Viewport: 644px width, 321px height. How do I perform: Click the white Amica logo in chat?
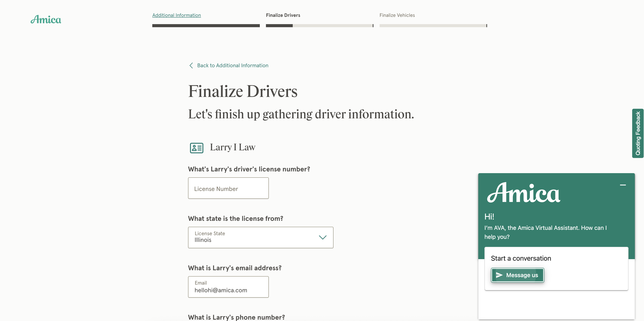click(523, 192)
